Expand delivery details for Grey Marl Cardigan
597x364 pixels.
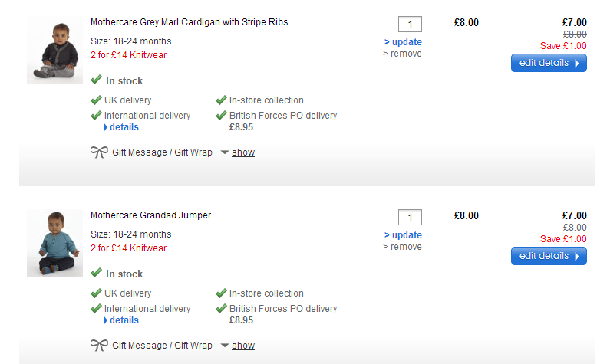point(123,127)
